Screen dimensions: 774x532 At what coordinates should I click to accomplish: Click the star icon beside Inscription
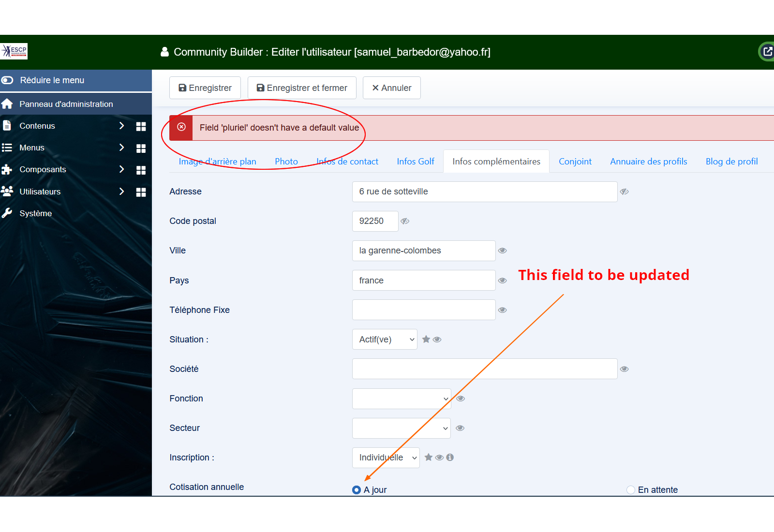(429, 457)
